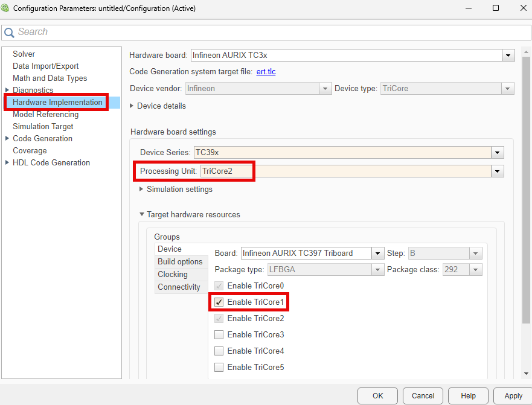
Task: Click the Simulink icon in the title bar
Action: [x=6, y=8]
